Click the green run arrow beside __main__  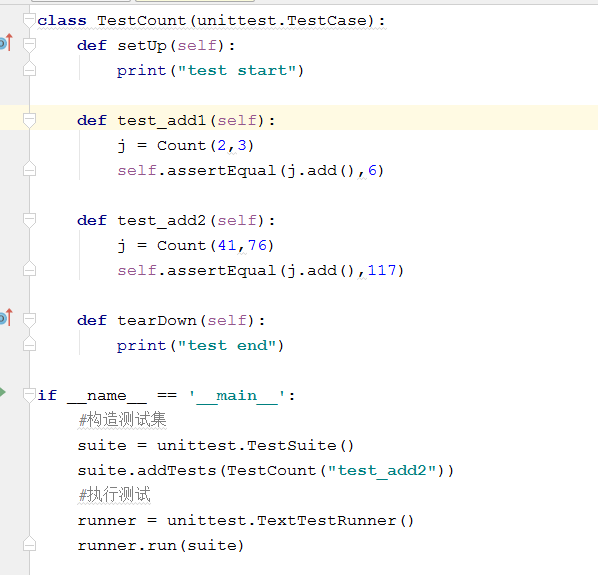click(3, 392)
